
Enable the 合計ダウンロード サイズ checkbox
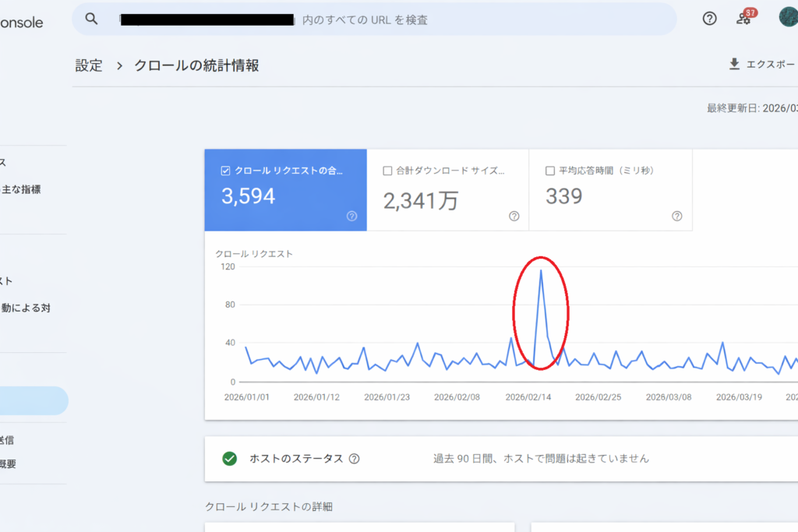tap(387, 171)
